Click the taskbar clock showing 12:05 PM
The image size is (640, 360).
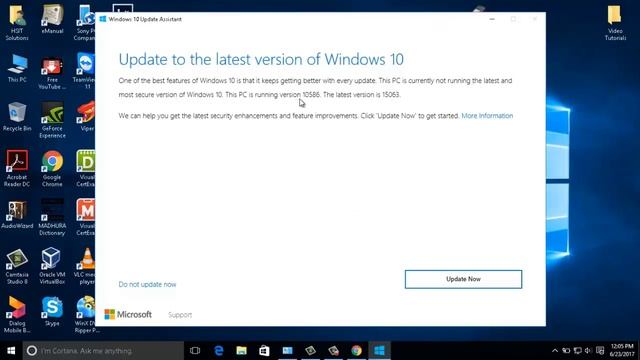point(622,351)
